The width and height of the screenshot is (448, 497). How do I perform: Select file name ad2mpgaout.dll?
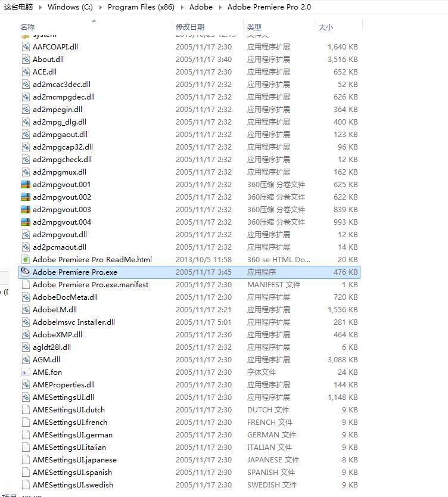[x=60, y=135]
